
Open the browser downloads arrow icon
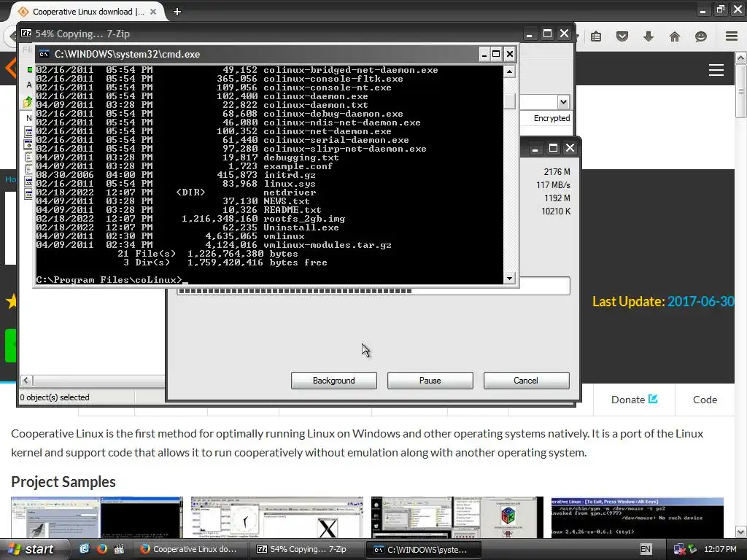(x=649, y=36)
